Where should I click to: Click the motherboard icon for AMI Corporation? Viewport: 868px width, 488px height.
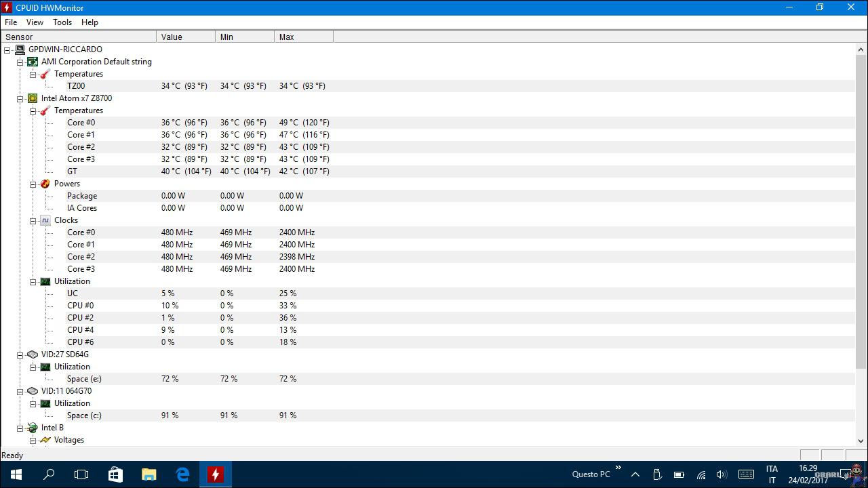(32, 62)
